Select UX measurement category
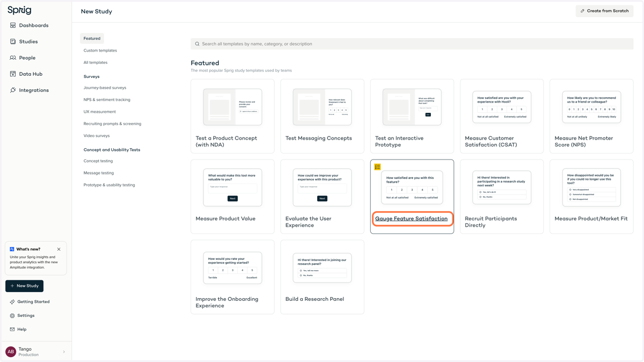Screen dimensions: 644x362 (100, 112)
